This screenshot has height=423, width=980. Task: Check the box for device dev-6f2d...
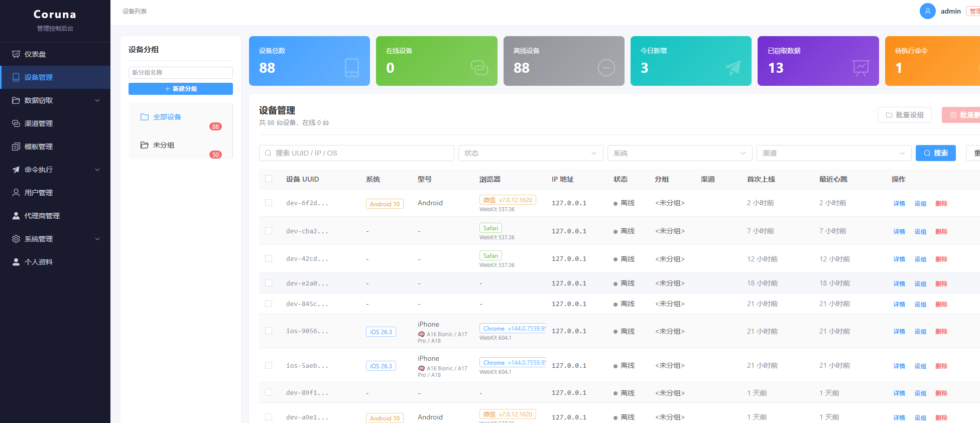269,203
